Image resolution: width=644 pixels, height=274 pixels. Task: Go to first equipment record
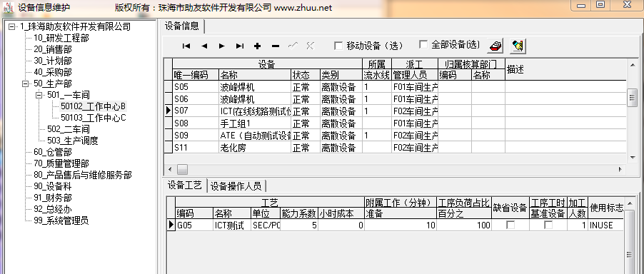click(186, 46)
